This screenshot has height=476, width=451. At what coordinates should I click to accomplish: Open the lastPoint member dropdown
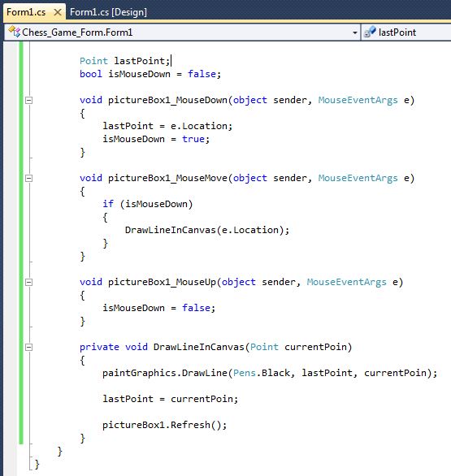[407, 32]
